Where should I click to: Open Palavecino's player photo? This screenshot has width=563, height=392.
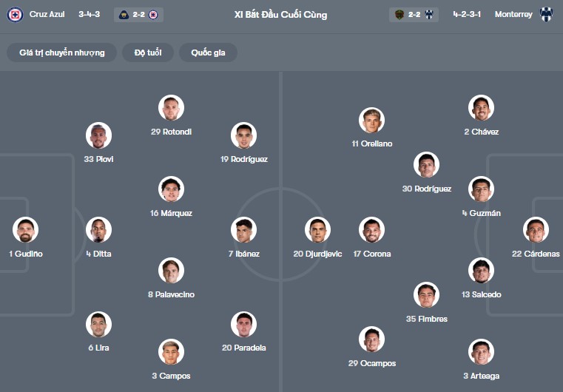171,271
